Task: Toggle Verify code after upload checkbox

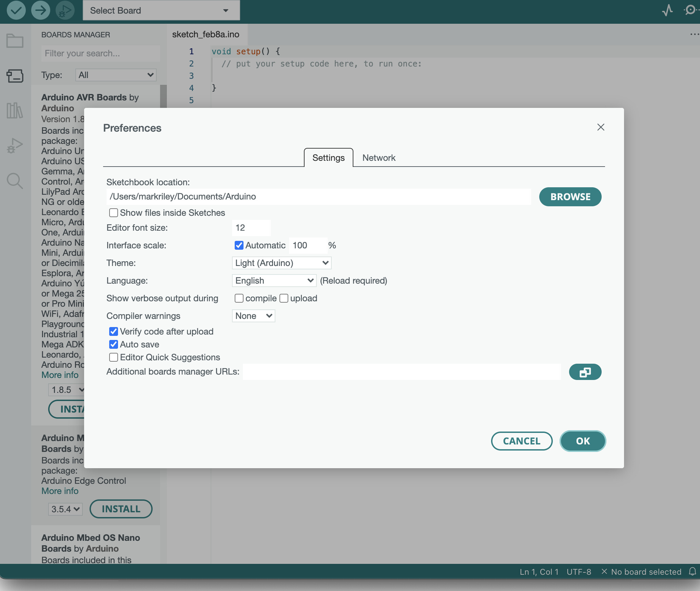Action: click(114, 331)
